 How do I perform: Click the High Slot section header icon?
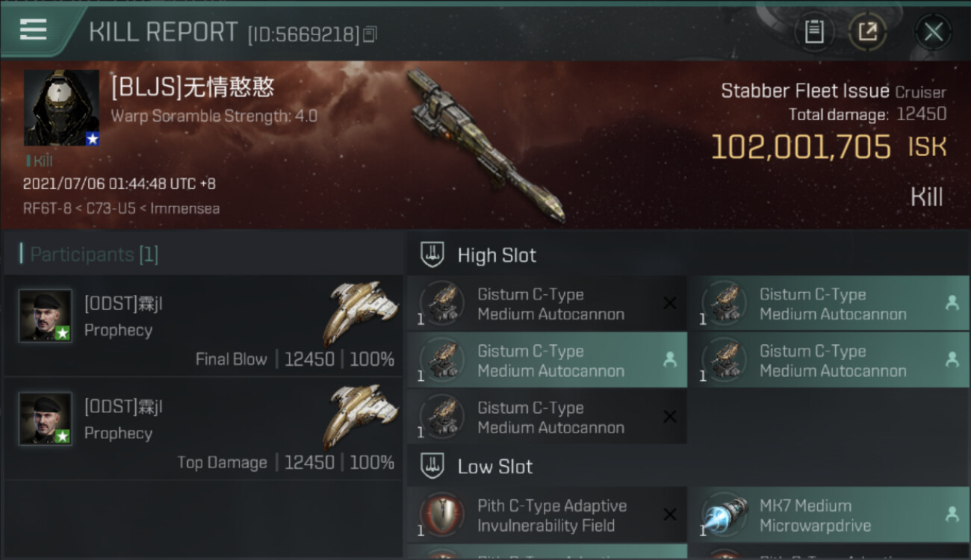(x=433, y=255)
